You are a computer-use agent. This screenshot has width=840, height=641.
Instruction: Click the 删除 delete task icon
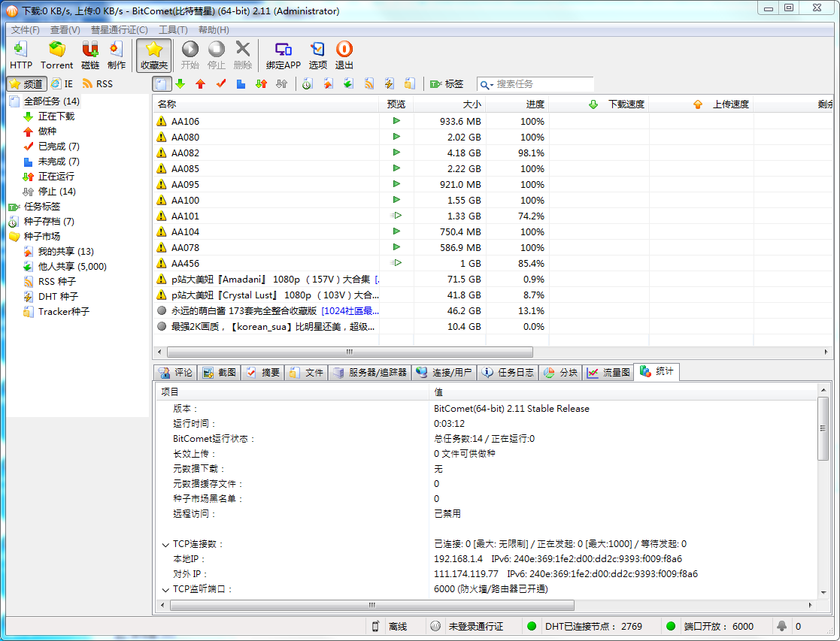[x=243, y=55]
